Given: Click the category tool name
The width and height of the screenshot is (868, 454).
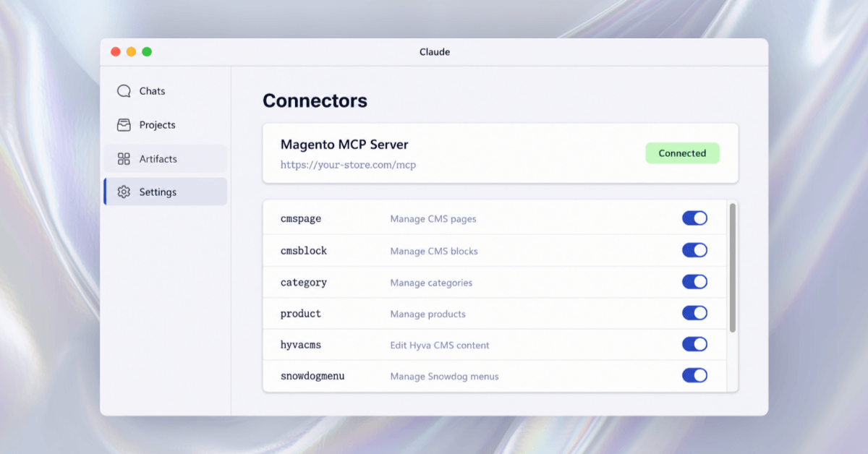Looking at the screenshot, I should pyautogui.click(x=304, y=283).
